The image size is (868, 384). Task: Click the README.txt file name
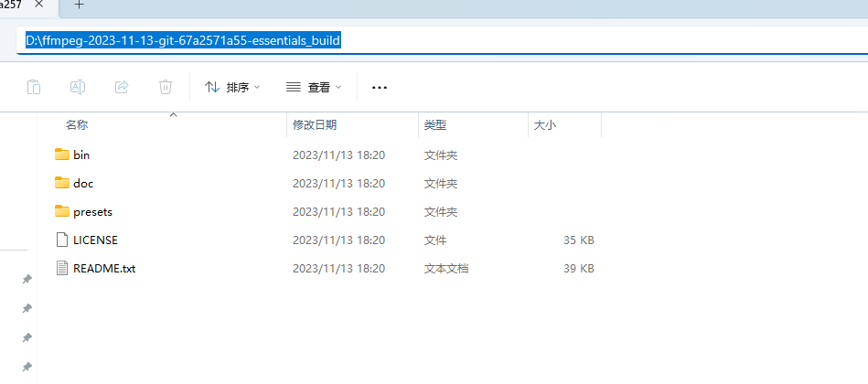[x=104, y=269]
